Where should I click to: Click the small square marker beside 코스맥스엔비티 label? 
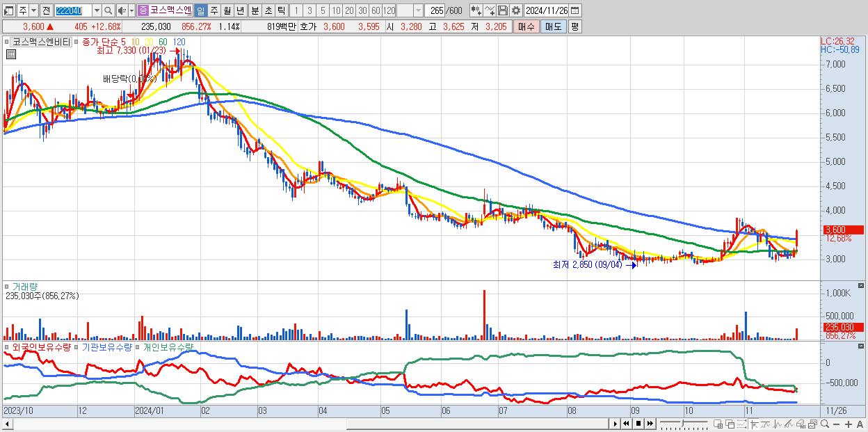click(x=7, y=42)
